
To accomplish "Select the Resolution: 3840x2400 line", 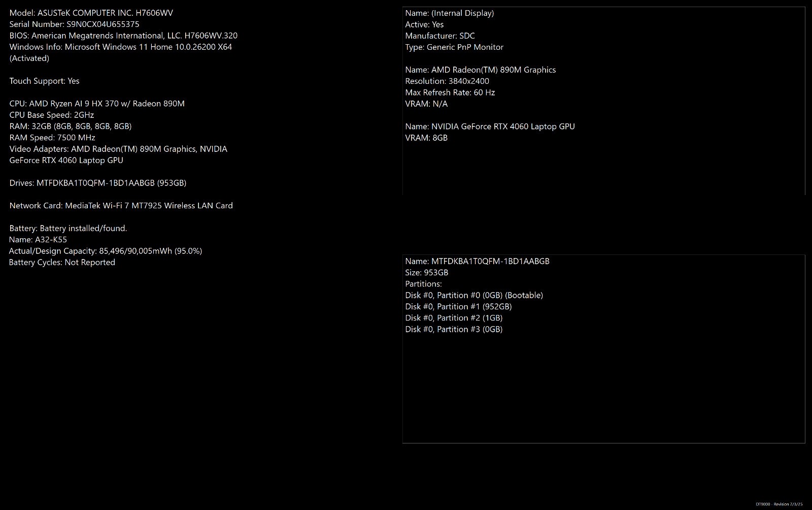I will (x=447, y=81).
